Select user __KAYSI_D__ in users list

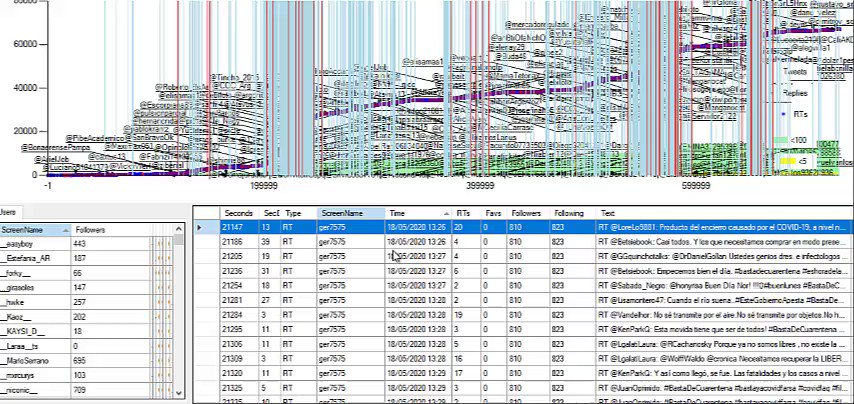click(35, 332)
